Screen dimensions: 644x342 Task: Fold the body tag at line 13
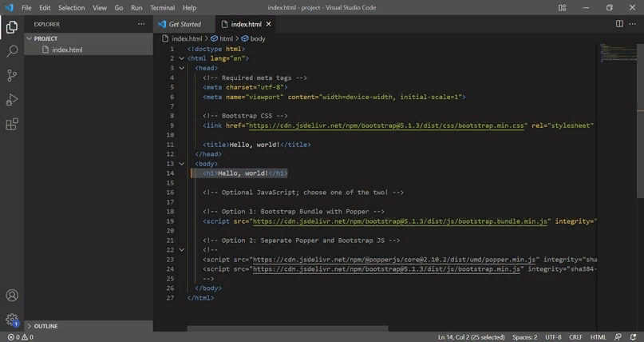[x=181, y=164]
